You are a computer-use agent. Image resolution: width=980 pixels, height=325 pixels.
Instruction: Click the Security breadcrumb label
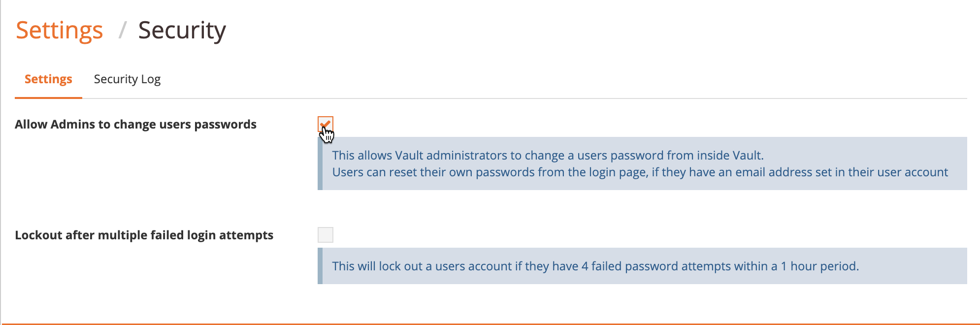[182, 31]
